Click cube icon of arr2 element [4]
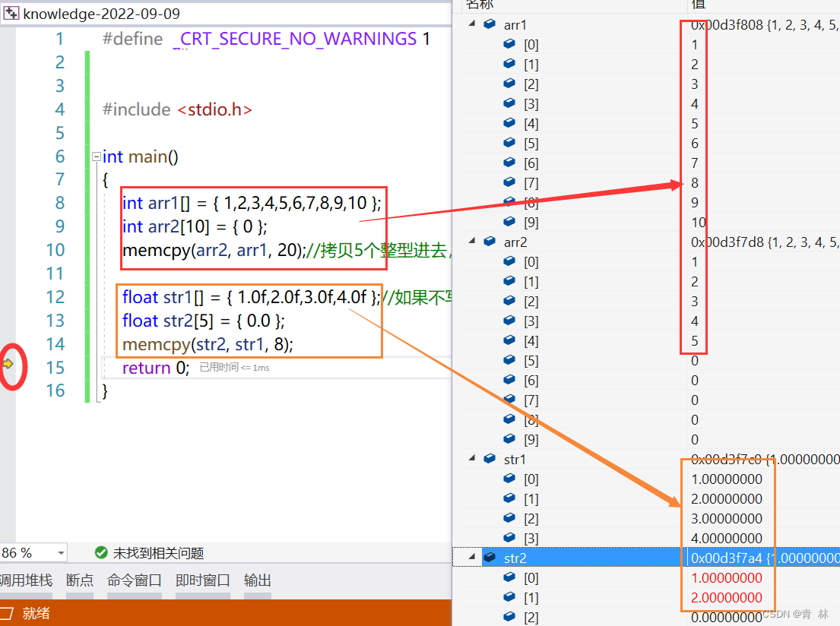The height and width of the screenshot is (626, 840). pos(509,340)
